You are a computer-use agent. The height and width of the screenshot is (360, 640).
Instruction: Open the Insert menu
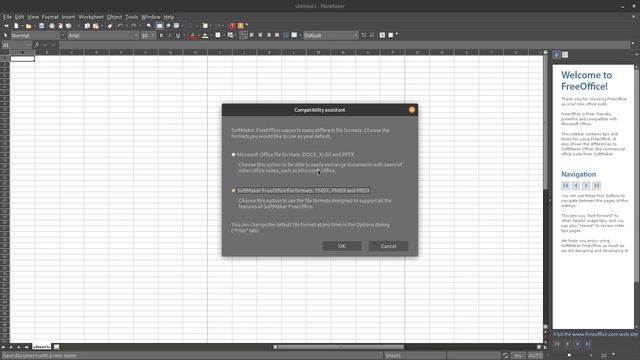[x=69, y=17]
